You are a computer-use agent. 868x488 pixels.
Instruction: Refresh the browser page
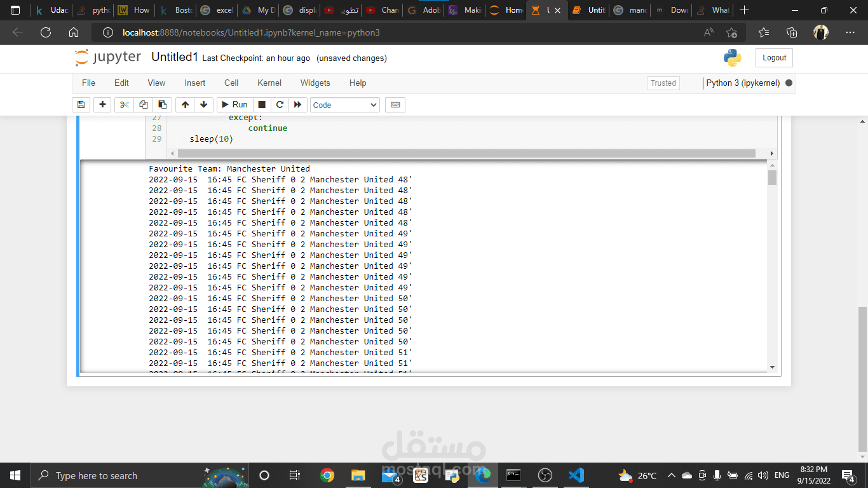tap(46, 32)
